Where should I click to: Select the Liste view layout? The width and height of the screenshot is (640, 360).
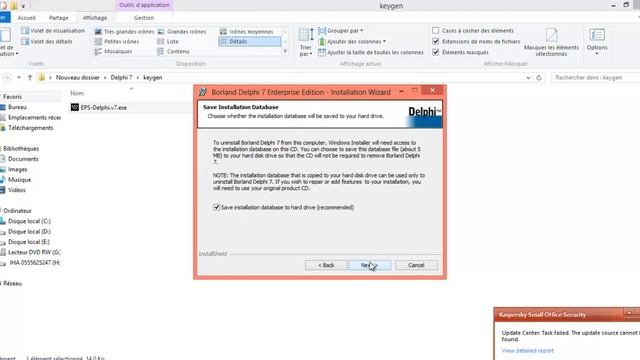(x=168, y=42)
